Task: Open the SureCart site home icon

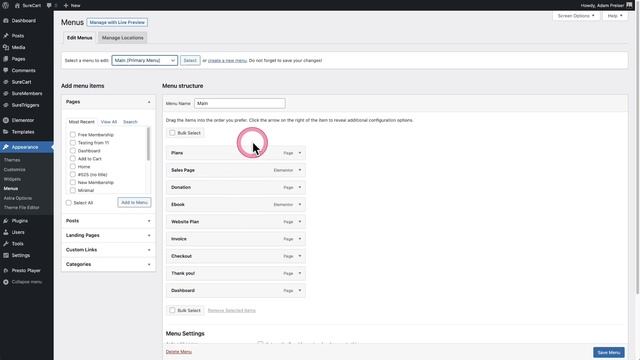Action: [17, 5]
